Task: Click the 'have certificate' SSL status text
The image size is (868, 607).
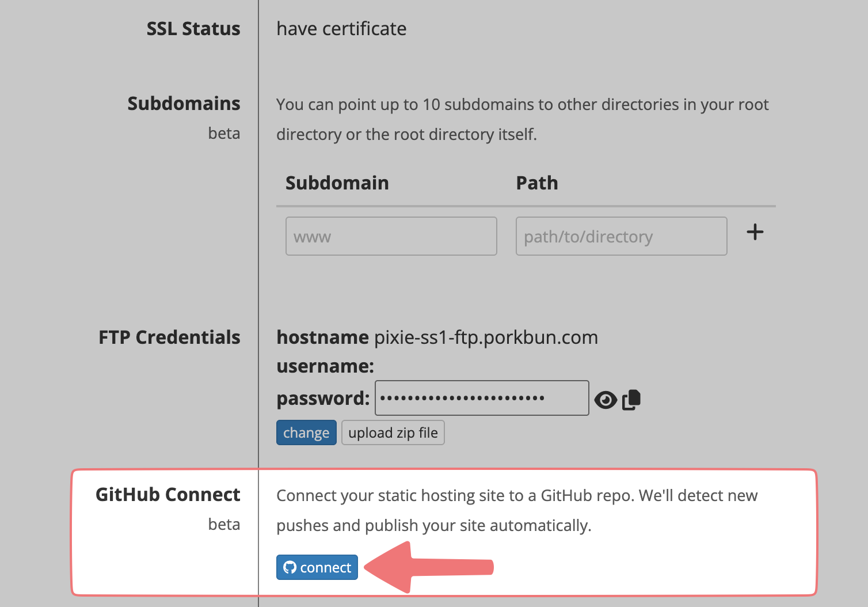Action: tap(341, 28)
